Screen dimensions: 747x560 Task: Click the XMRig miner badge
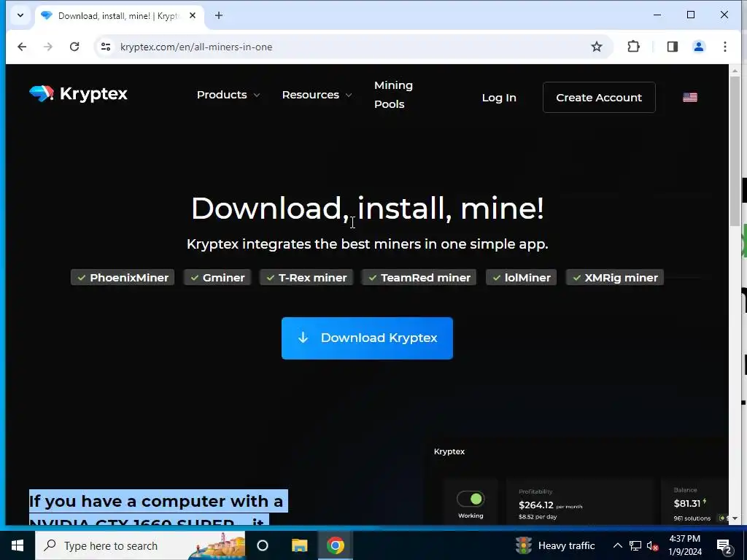click(x=614, y=278)
